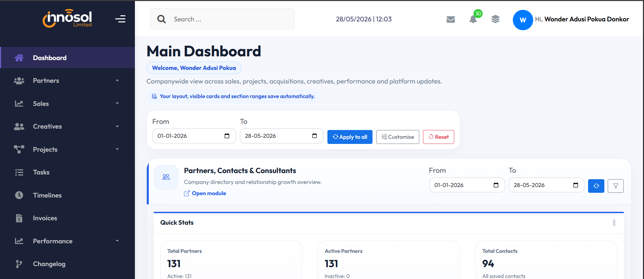Viewport: 644px width, 279px height.
Task: Click the Quick Stats heading
Action: (x=177, y=223)
